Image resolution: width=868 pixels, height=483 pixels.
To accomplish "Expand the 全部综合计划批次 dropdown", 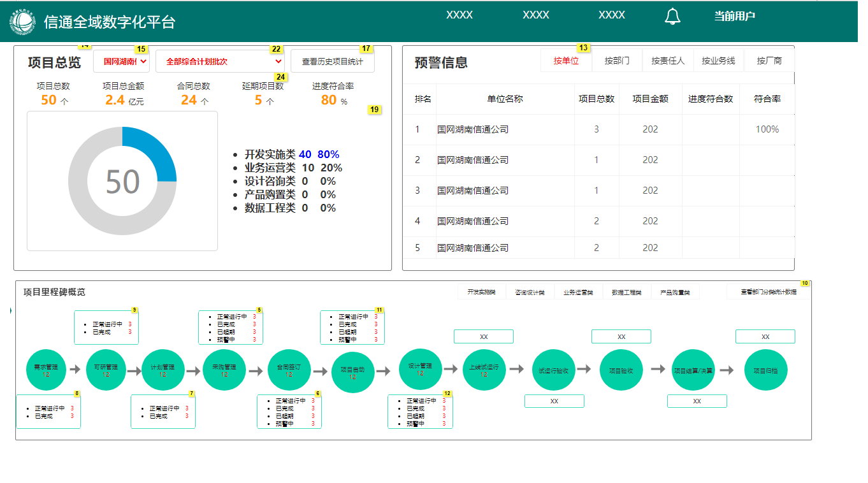I will pyautogui.click(x=220, y=62).
